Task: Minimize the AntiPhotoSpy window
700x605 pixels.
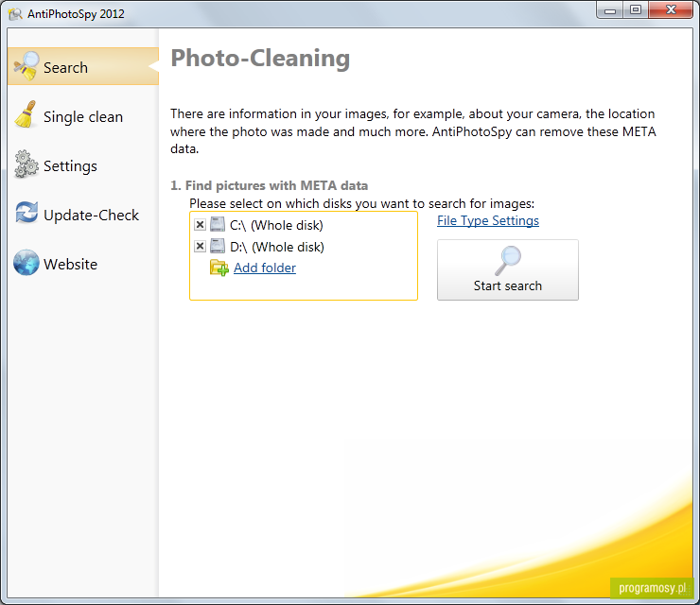Action: (x=610, y=9)
